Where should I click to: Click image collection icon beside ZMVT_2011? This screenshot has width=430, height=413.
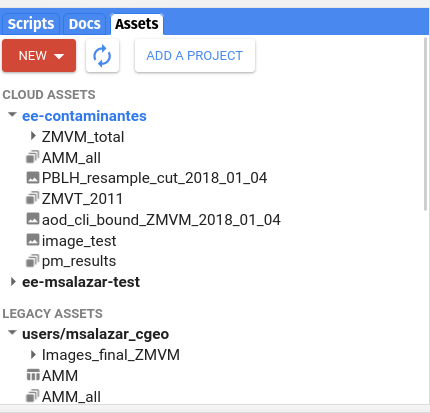pos(32,198)
